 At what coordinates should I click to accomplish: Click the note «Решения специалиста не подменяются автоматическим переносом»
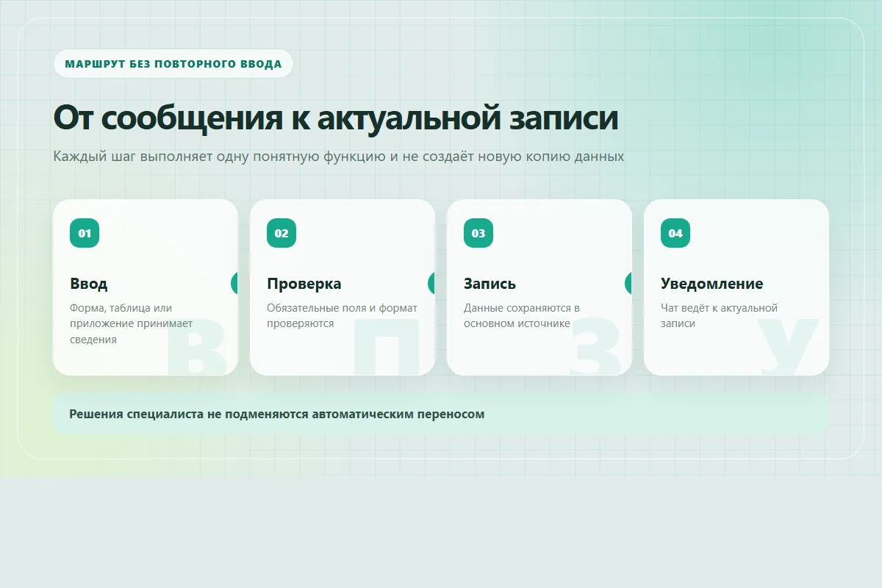[441, 414]
